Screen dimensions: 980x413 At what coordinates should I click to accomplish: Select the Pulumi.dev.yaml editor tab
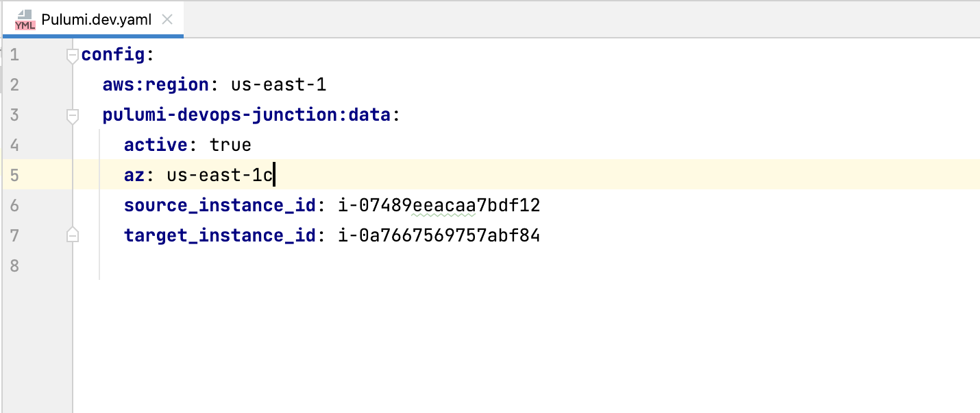click(x=93, y=19)
